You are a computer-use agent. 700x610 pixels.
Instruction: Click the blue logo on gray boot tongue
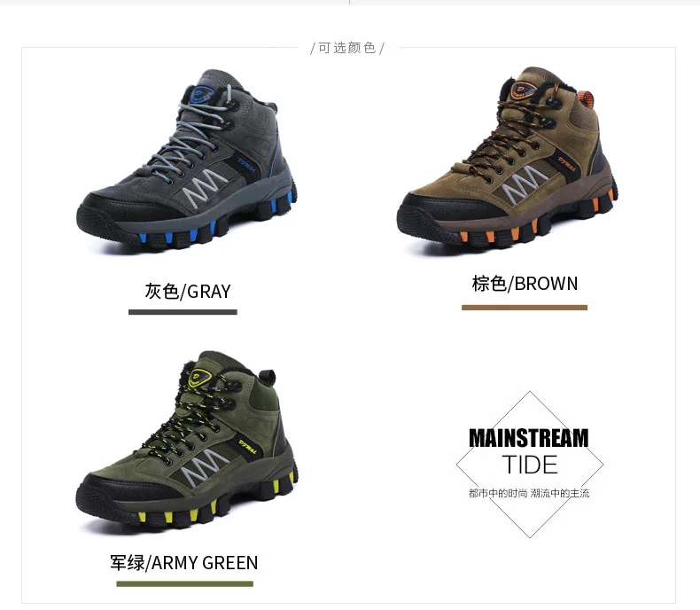pos(203,95)
